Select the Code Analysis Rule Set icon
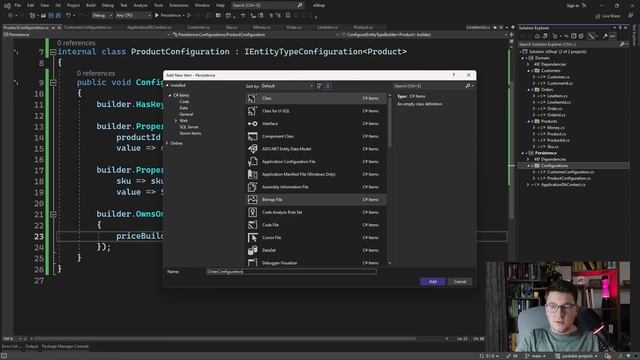This screenshot has width=640, height=360. tap(253, 212)
